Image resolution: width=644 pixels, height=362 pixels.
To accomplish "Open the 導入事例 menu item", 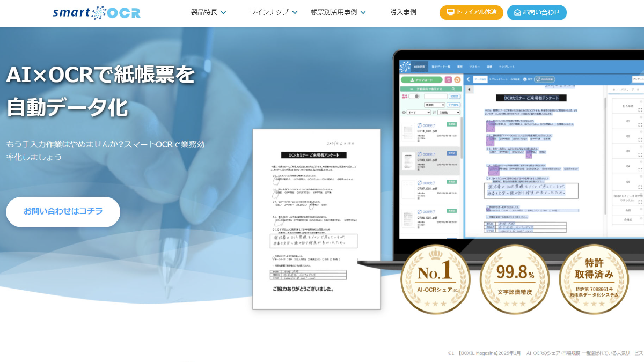I will pos(403,12).
